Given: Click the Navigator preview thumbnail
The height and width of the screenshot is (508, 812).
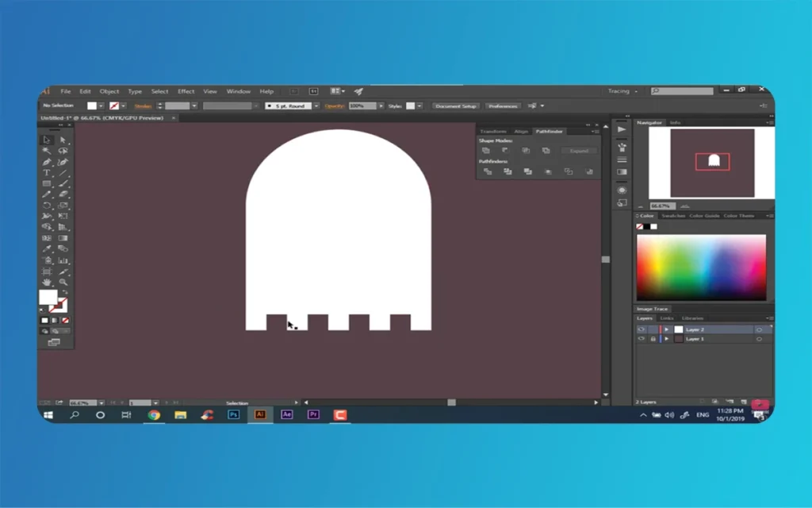Looking at the screenshot, I should pos(711,163).
